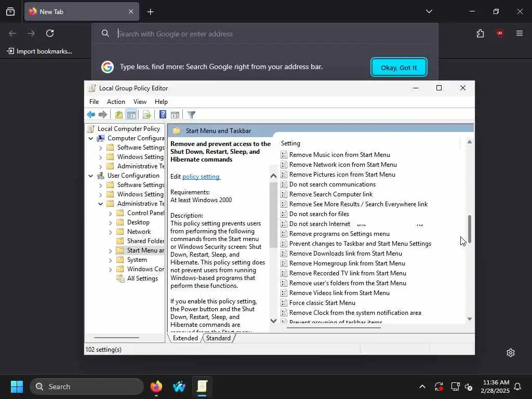Collapse Computer Configuration tree node
This screenshot has height=399, width=532.
tap(90, 138)
